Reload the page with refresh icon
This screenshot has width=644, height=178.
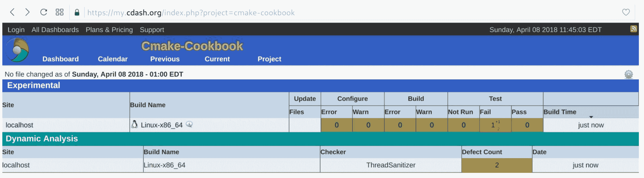coord(44,12)
